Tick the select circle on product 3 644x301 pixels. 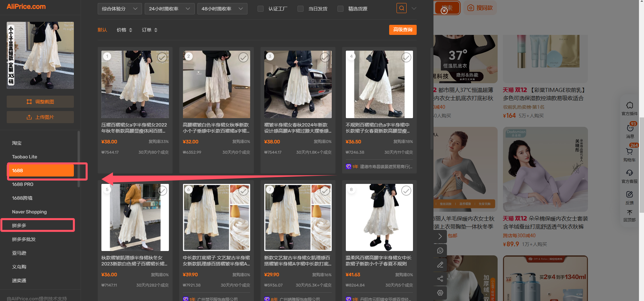click(x=325, y=58)
